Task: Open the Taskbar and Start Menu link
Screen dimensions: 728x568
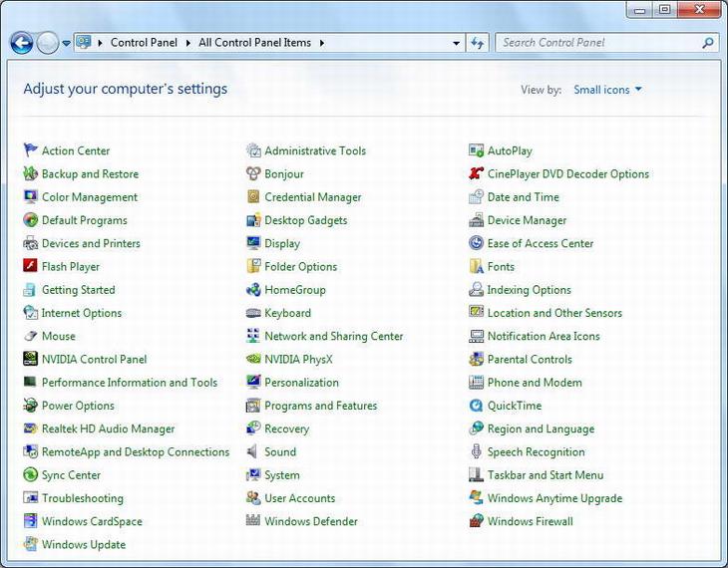Action: [x=546, y=475]
